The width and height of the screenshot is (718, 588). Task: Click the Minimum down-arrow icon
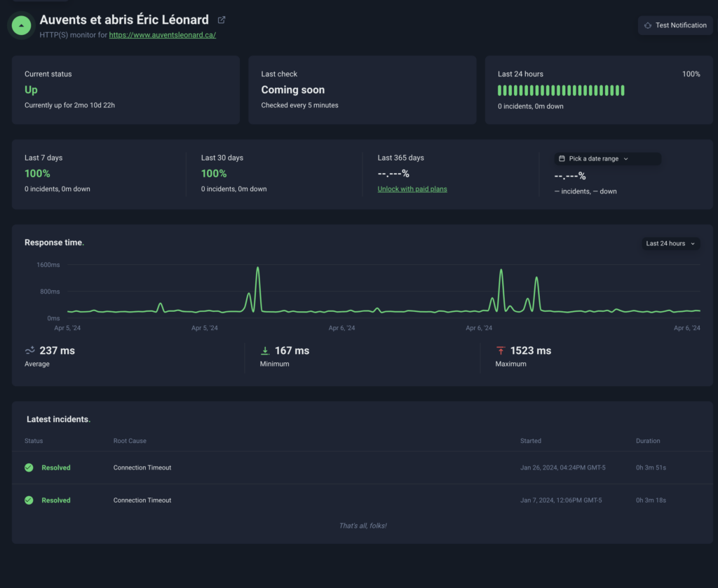pyautogui.click(x=265, y=350)
